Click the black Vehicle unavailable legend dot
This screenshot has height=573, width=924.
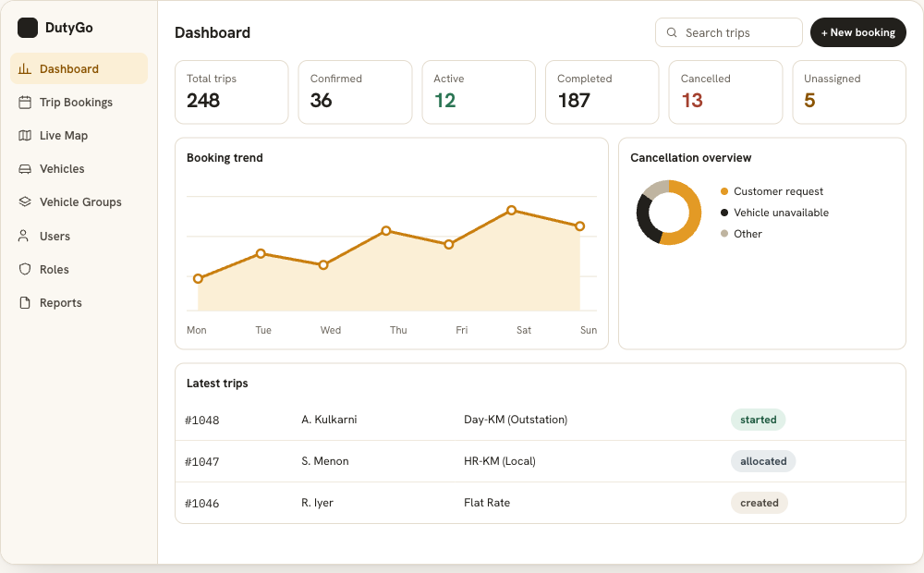pyautogui.click(x=724, y=213)
